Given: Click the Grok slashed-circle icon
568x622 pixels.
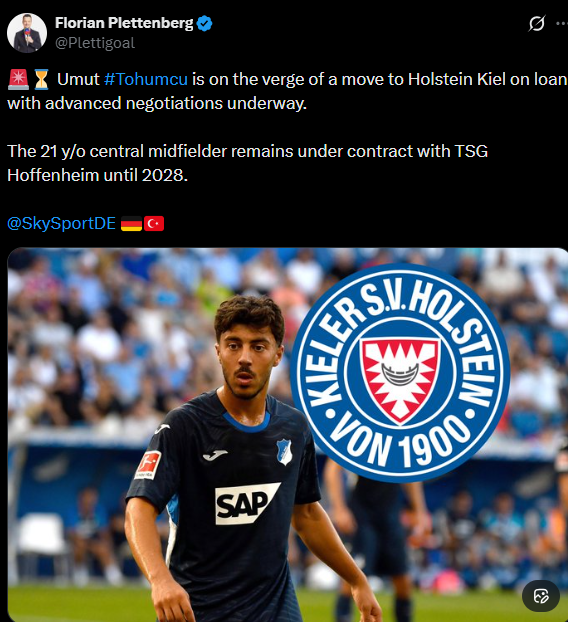Looking at the screenshot, I should [x=537, y=23].
